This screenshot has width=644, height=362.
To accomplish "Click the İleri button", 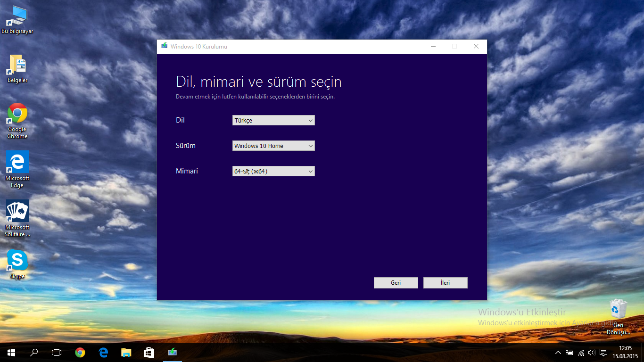I will 446,283.
